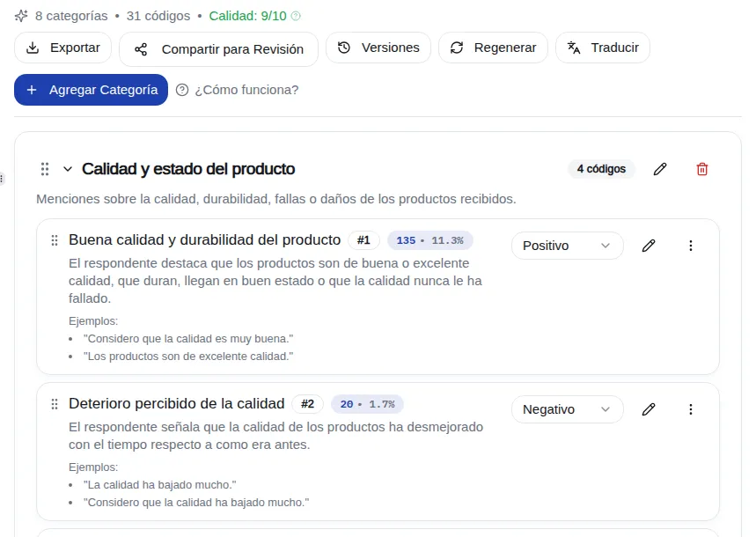The height and width of the screenshot is (537, 756).
Task: Delete the Calidad y estado del producto category
Action: click(x=702, y=169)
